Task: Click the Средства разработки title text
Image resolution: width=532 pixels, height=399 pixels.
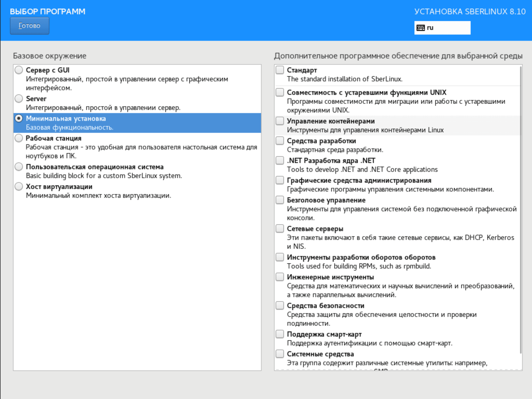Action: [x=321, y=141]
